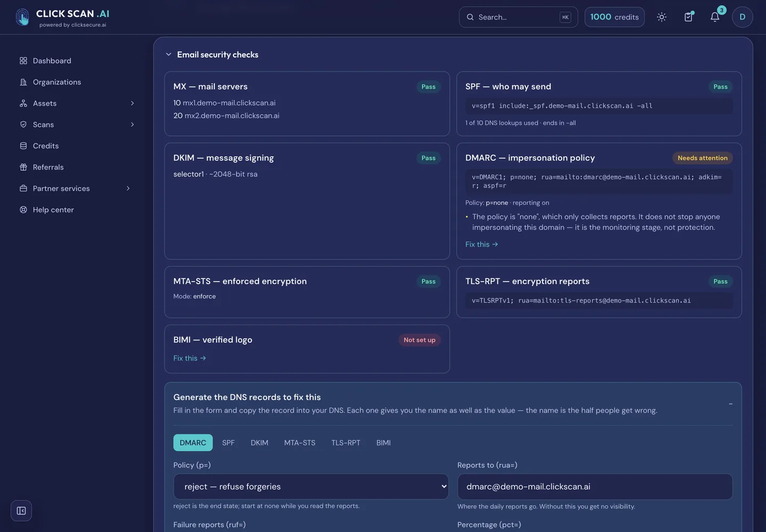
Task: Collapse the Email security checks section
Action: point(169,54)
